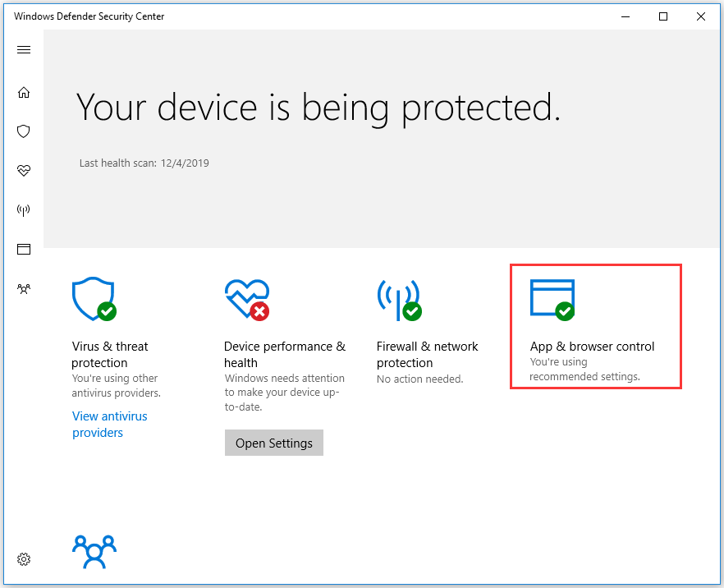This screenshot has width=724, height=588.
Task: Open the Virus & threat protection heading
Action: (110, 355)
